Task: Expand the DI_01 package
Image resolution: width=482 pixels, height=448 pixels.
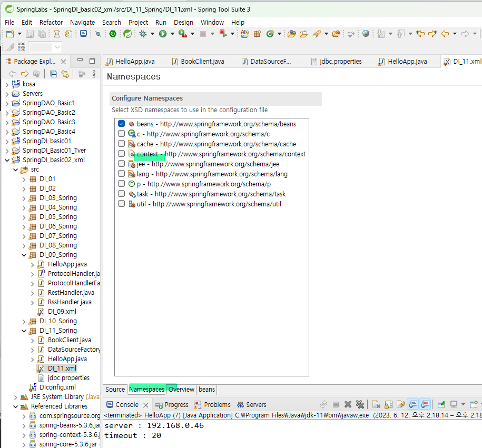Action: (24, 180)
